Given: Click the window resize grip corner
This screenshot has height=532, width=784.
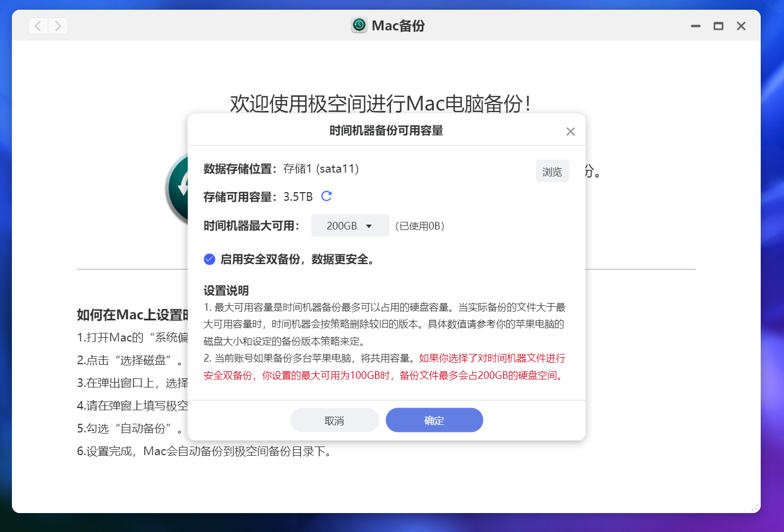Looking at the screenshot, I should point(754,508).
